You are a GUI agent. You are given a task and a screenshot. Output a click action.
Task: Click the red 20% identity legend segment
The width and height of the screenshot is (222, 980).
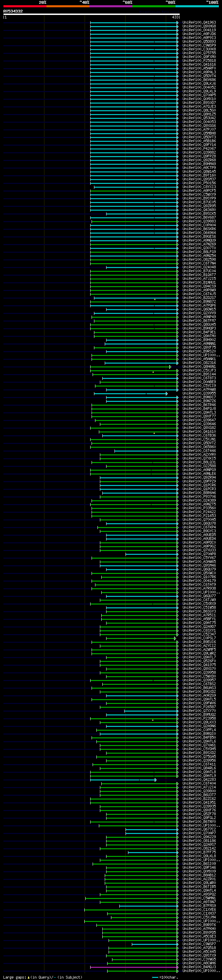25,6
